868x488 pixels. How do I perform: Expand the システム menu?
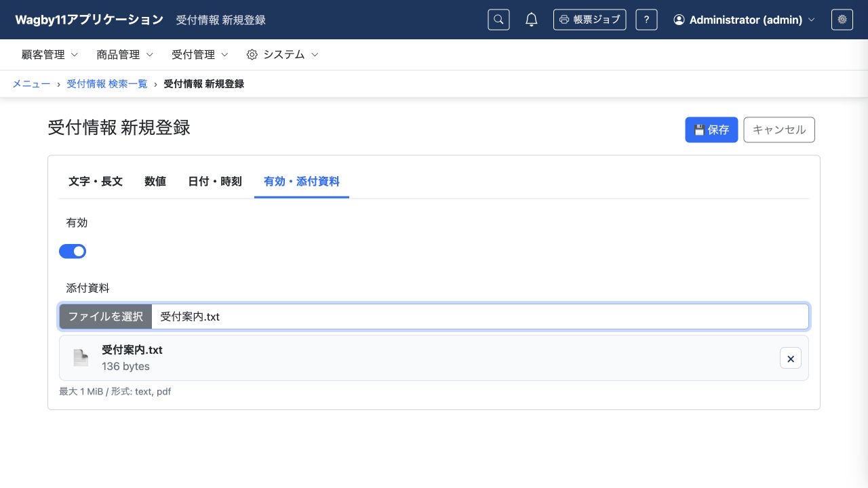(x=282, y=55)
